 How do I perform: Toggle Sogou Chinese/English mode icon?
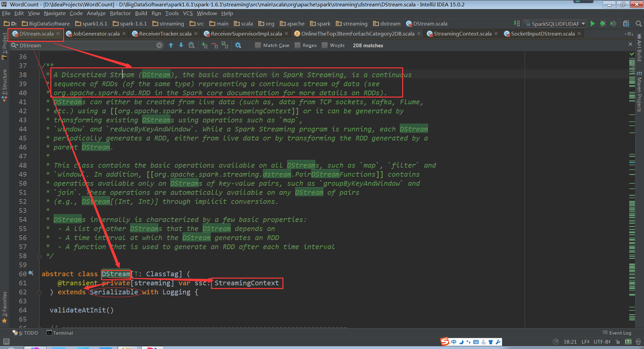click(x=454, y=342)
